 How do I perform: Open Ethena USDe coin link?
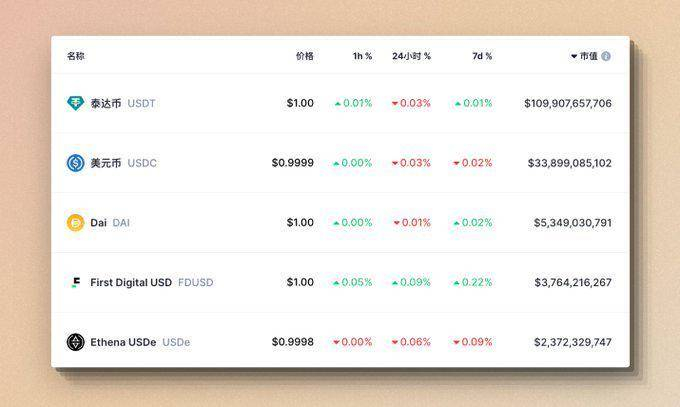(140, 342)
